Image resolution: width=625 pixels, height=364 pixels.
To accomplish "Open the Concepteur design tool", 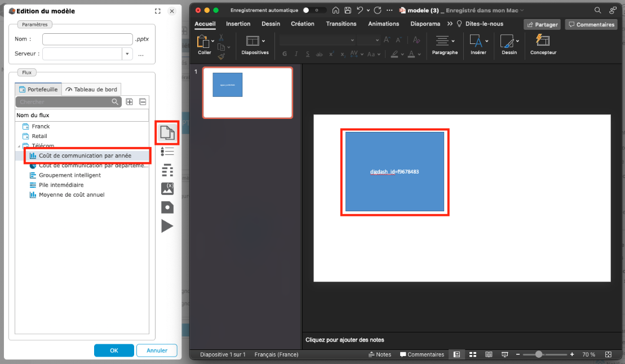I will [x=543, y=45].
